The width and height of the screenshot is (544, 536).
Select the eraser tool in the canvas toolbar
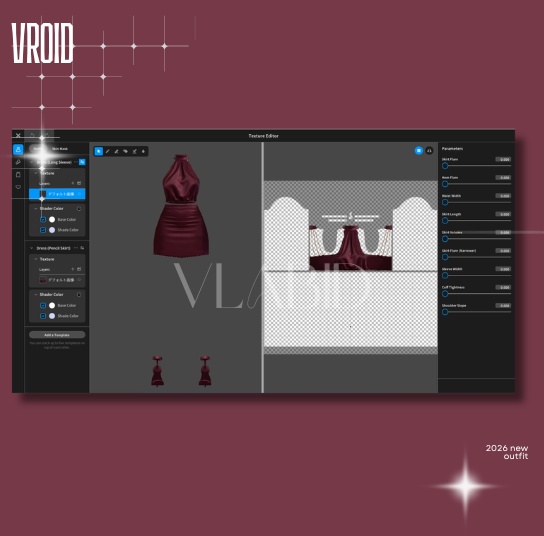coord(117,151)
